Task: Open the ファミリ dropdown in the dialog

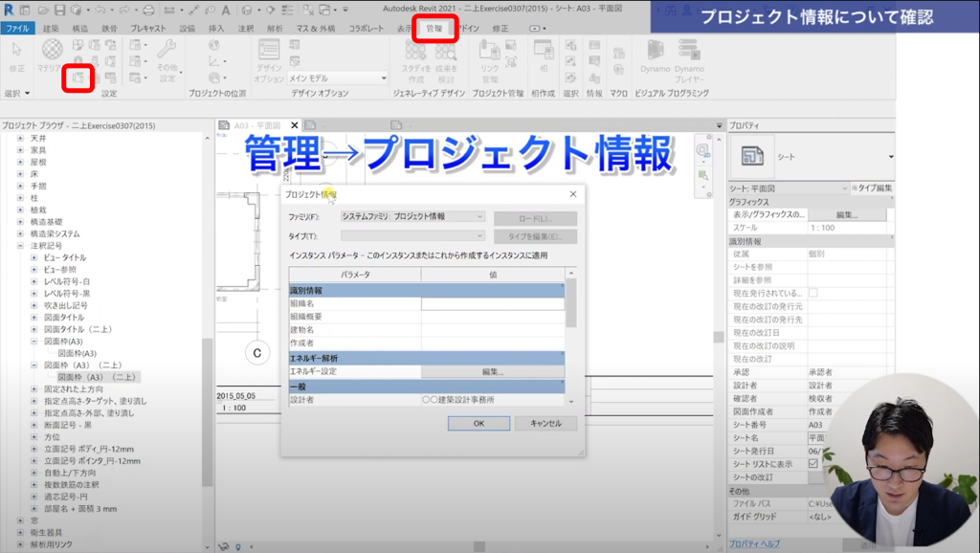Action: (x=413, y=217)
